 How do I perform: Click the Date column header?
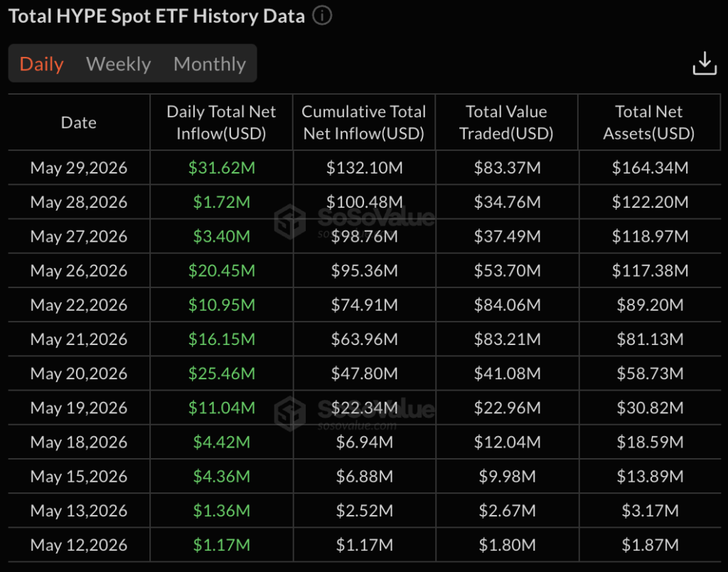pyautogui.click(x=78, y=122)
